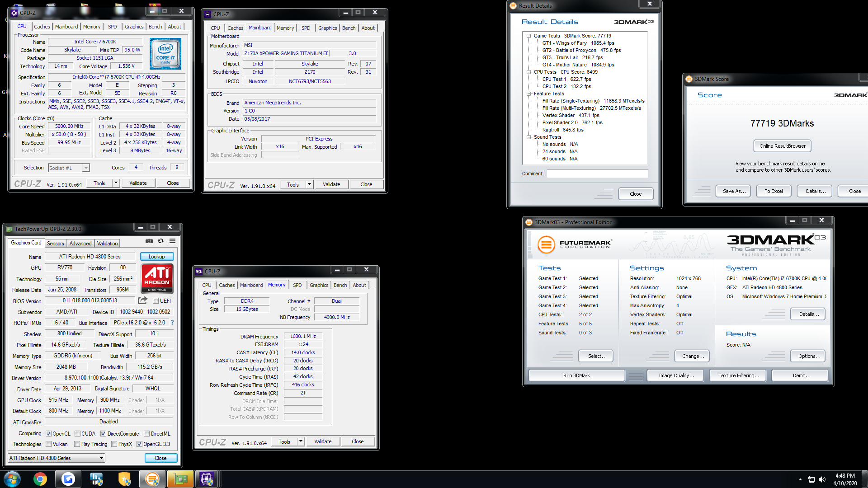The image size is (868, 488).
Task: Collapse the CPU Tests tree node
Action: coord(528,72)
